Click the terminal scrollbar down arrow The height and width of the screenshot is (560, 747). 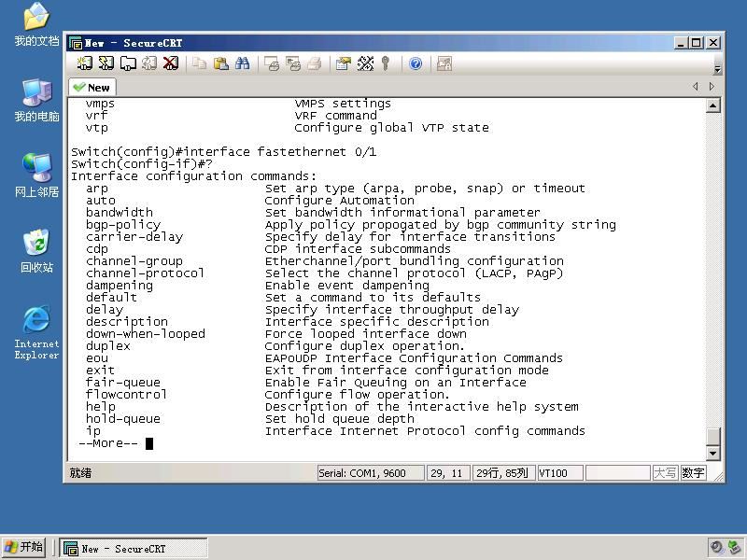(712, 453)
